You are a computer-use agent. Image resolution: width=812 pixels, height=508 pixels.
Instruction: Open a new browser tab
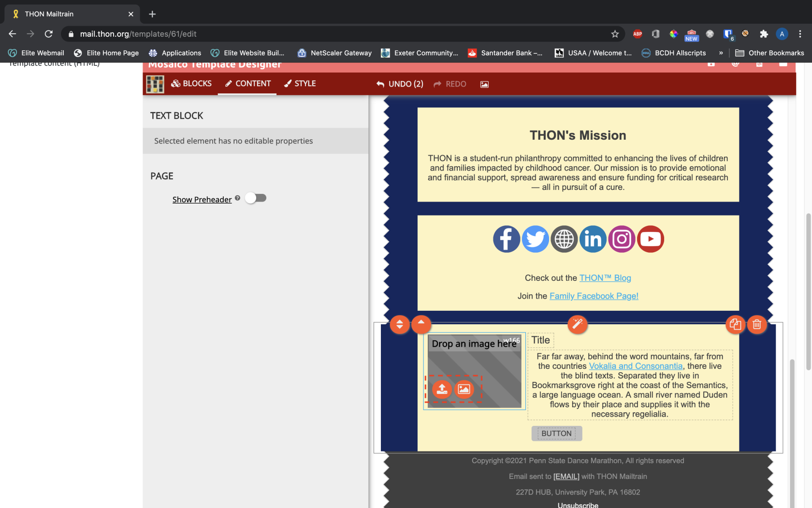pos(152,14)
